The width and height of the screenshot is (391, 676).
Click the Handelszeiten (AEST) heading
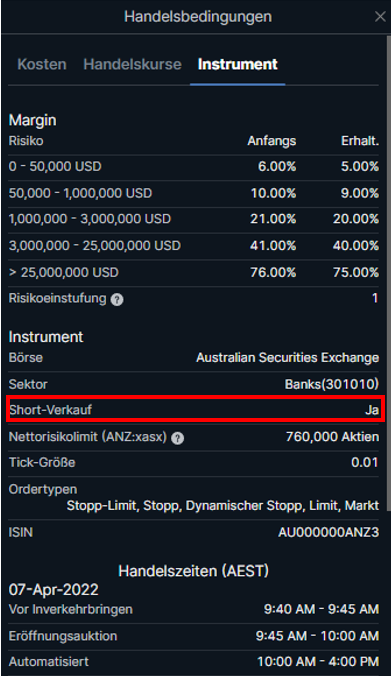tap(194, 571)
